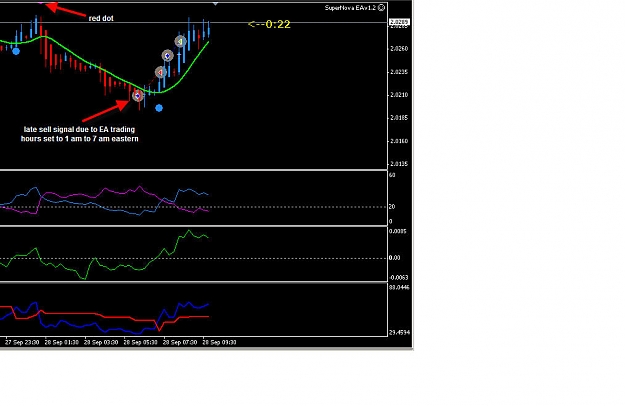The image size is (625, 406).
Task: Click the 2.0210 price axis label
Action: coord(399,95)
